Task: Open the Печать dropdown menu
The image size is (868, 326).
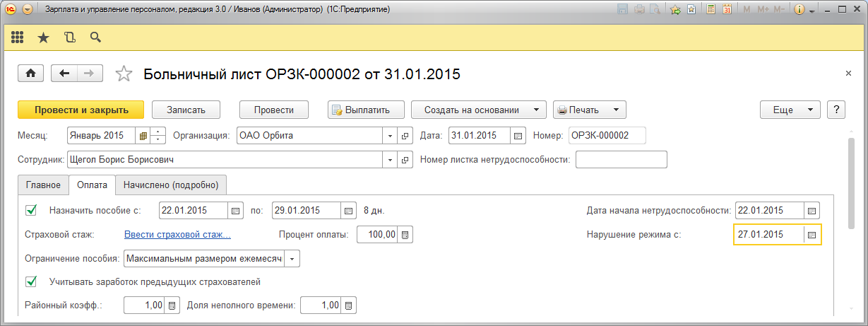Action: click(590, 110)
